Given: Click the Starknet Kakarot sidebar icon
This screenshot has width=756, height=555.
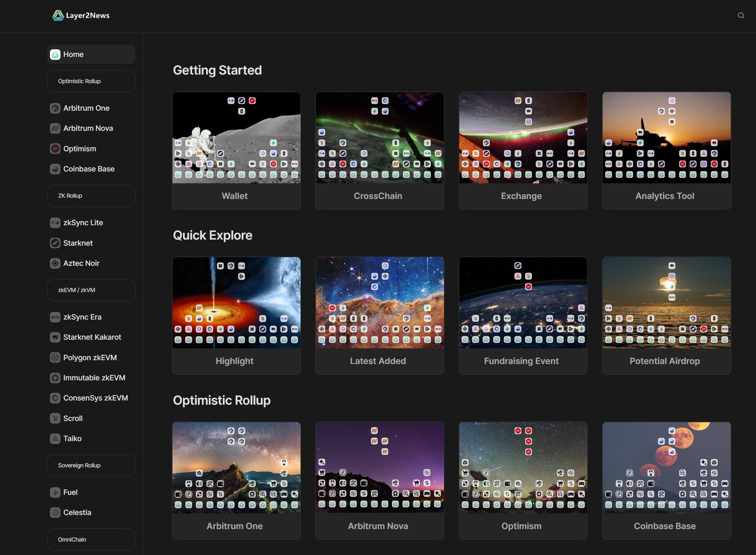Looking at the screenshot, I should tap(55, 337).
